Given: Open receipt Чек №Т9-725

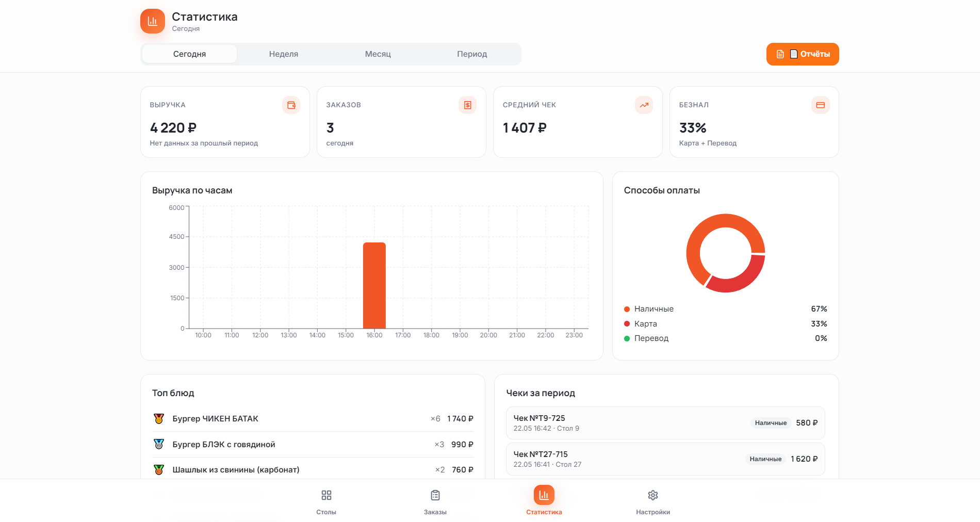Looking at the screenshot, I should pyautogui.click(x=665, y=423).
